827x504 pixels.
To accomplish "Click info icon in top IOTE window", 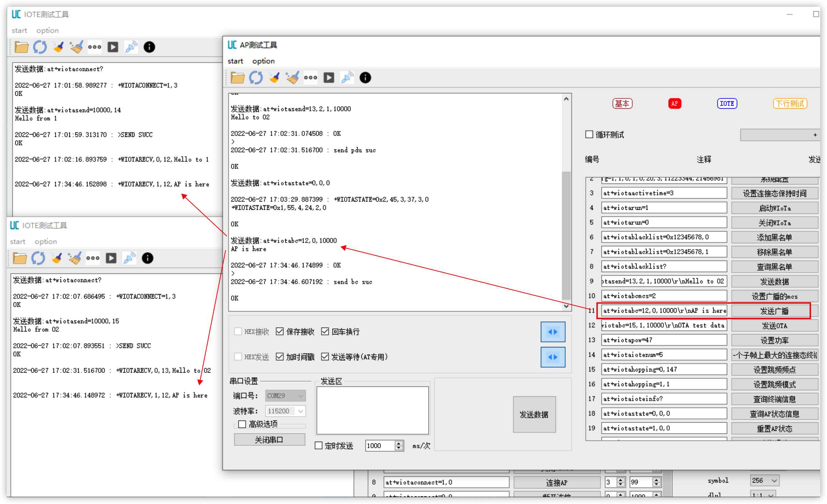I will pyautogui.click(x=149, y=47).
